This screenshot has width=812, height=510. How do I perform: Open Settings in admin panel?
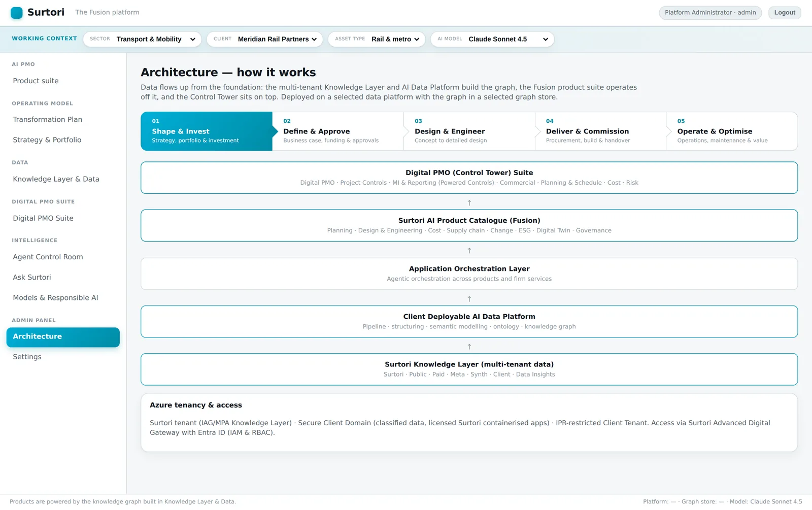click(63, 357)
